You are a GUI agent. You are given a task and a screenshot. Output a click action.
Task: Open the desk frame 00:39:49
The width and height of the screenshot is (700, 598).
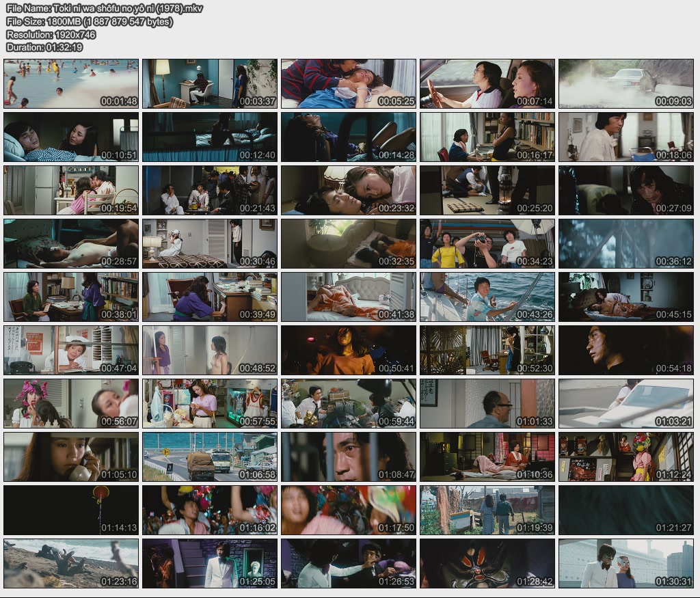(x=210, y=297)
